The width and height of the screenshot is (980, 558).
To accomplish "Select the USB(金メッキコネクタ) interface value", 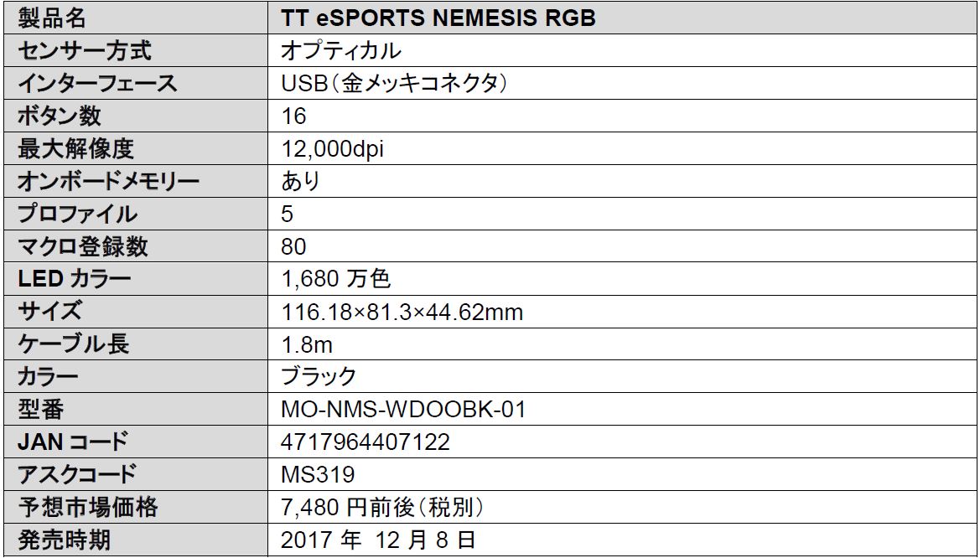I will (396, 83).
